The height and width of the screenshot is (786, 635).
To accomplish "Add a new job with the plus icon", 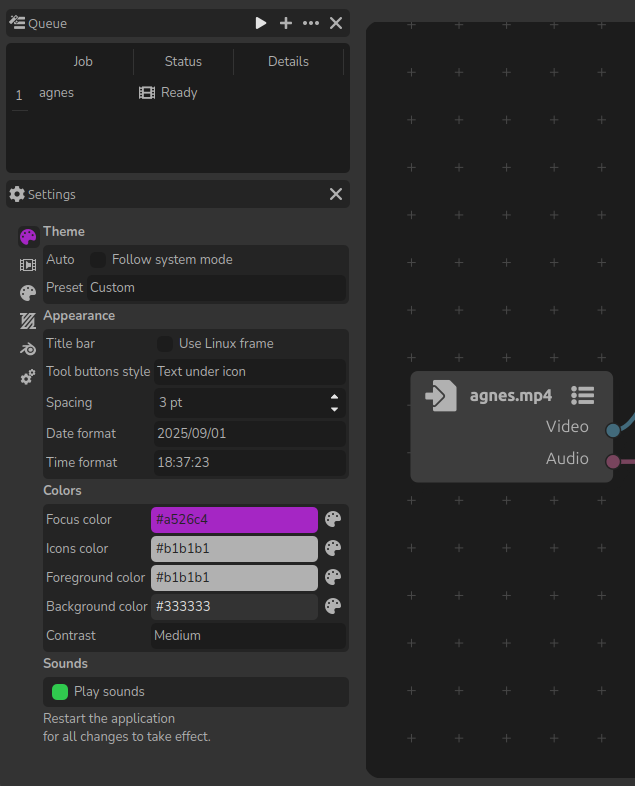I will click(286, 23).
